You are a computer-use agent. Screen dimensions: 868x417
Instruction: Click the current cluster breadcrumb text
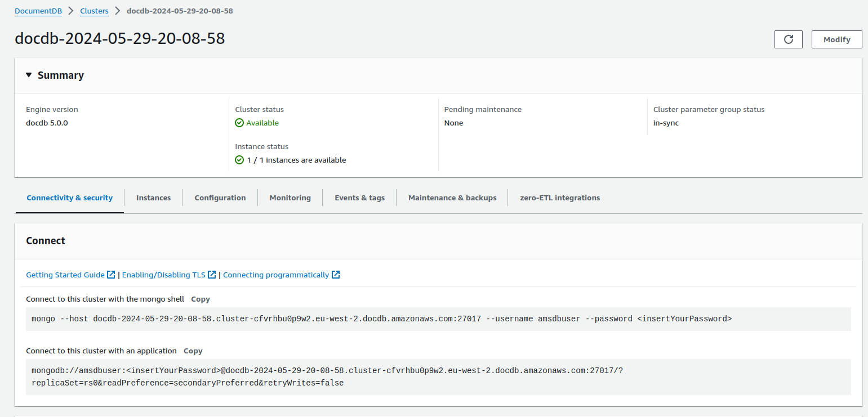pyautogui.click(x=180, y=11)
